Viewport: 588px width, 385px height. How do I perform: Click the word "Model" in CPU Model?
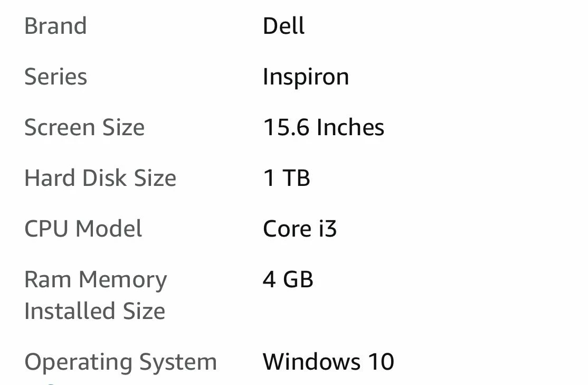point(109,229)
